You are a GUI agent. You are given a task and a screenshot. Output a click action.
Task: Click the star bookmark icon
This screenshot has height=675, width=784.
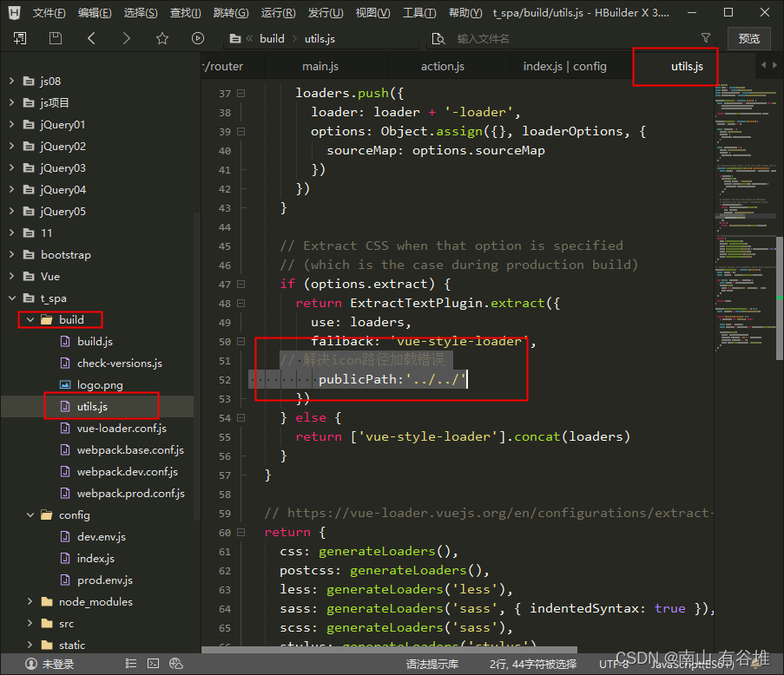pos(162,38)
